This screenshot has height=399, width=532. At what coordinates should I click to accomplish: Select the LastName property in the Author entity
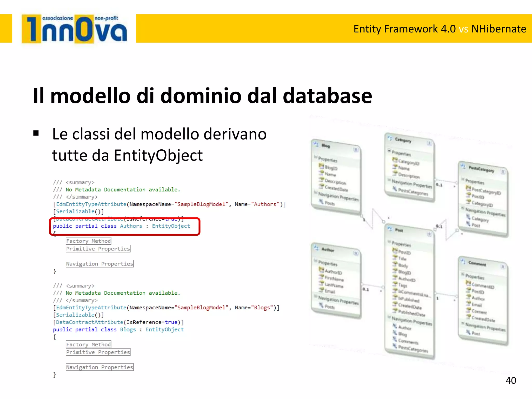[334, 285]
